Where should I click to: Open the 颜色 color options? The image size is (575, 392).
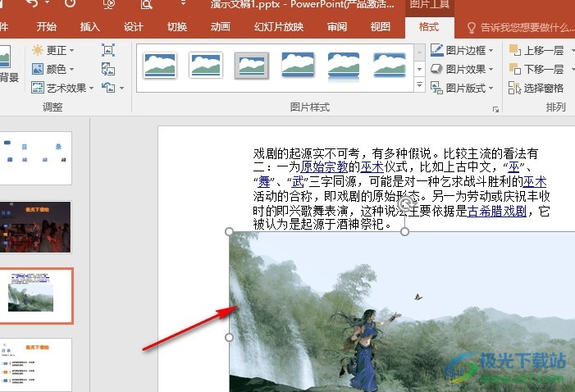coord(52,69)
